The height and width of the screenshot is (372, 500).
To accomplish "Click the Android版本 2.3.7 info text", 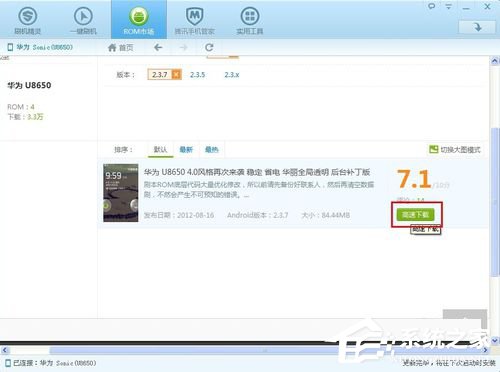I will tap(258, 215).
